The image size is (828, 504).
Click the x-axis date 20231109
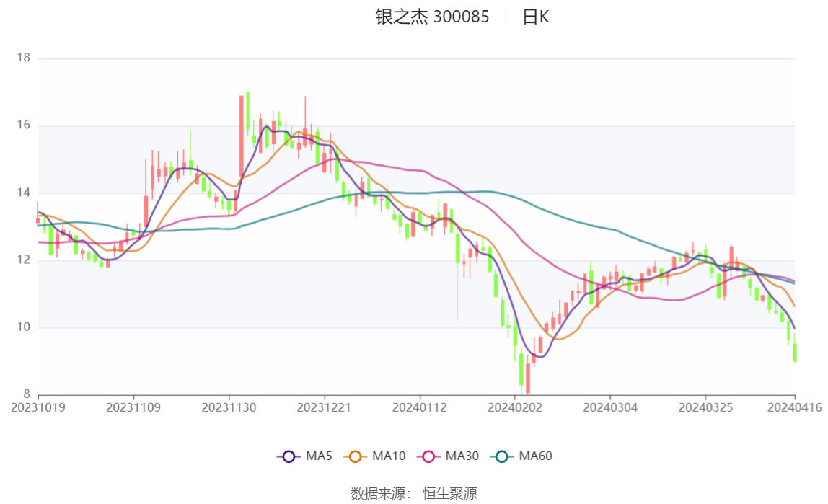tap(133, 407)
